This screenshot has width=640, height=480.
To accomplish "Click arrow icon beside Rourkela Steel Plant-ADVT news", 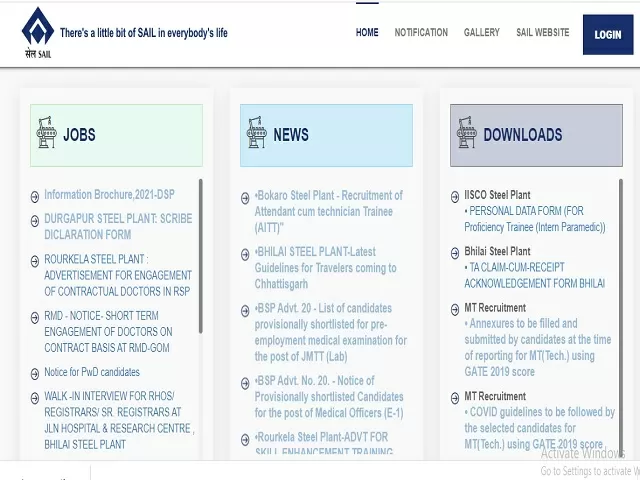I will point(245,440).
